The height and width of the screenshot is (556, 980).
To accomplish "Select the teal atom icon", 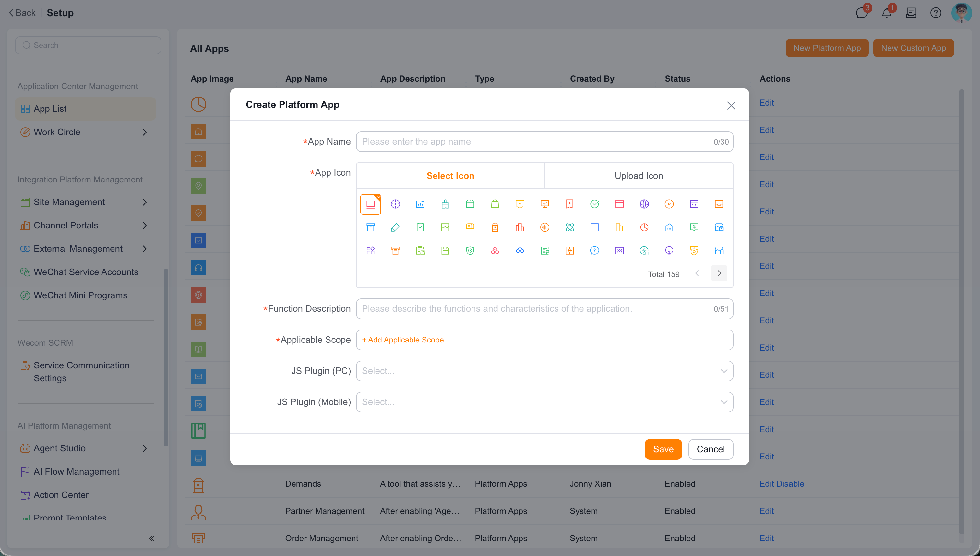I will tap(570, 227).
